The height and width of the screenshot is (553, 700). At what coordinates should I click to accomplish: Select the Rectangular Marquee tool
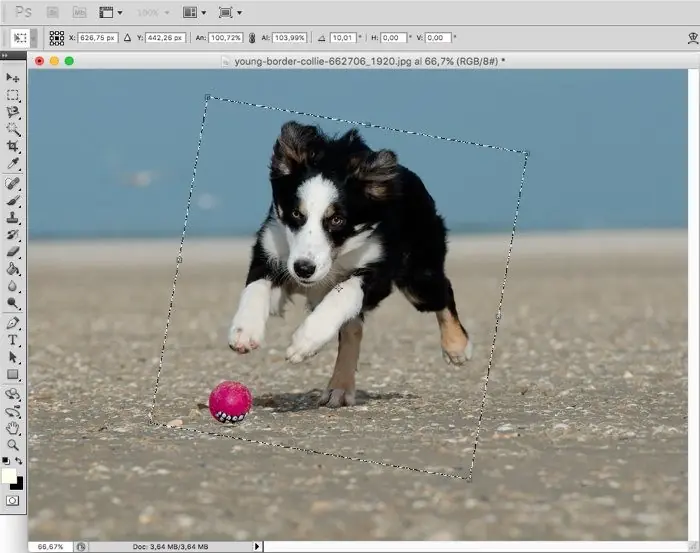point(13,95)
